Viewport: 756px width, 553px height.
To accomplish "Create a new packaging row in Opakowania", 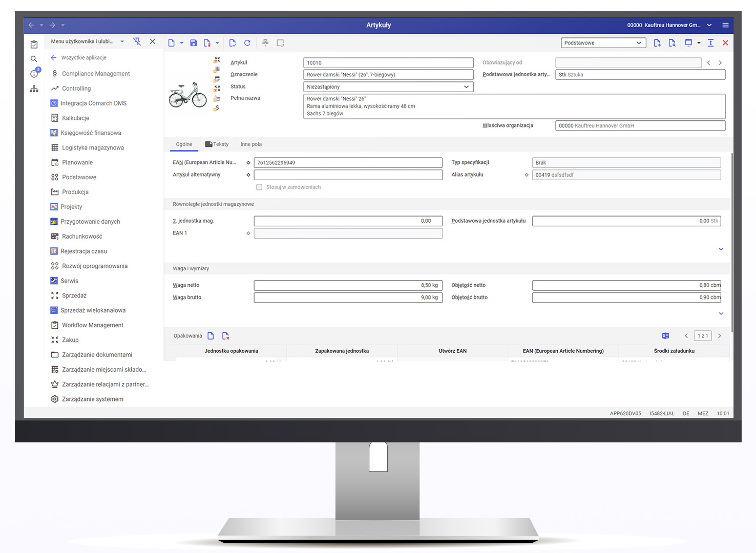I will pyautogui.click(x=211, y=336).
